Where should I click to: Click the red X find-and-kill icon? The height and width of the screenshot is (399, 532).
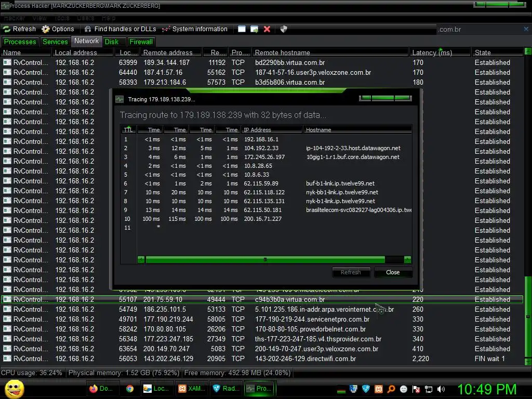point(267,29)
